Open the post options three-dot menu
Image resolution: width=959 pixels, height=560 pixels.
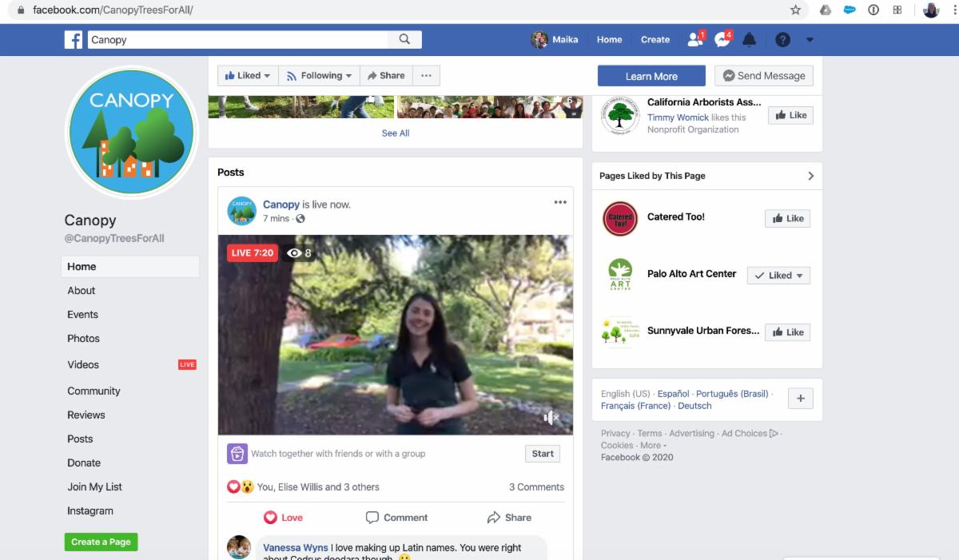coord(560,202)
